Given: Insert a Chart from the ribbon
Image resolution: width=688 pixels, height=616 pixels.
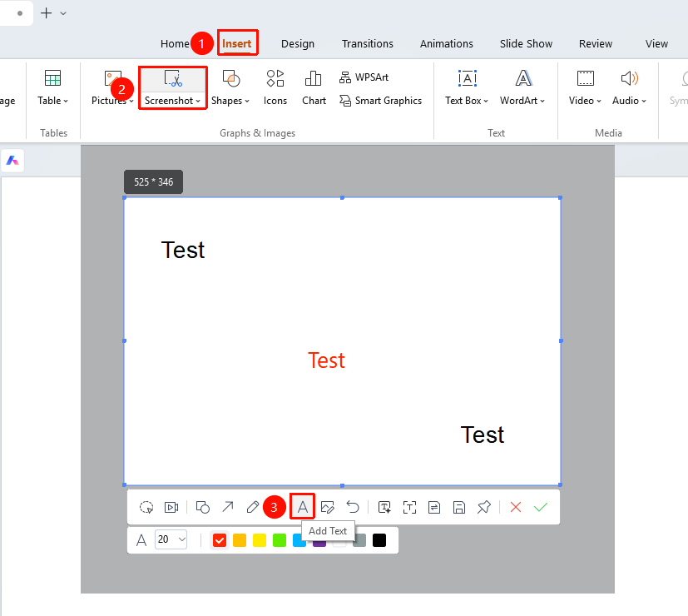Looking at the screenshot, I should click(314, 87).
